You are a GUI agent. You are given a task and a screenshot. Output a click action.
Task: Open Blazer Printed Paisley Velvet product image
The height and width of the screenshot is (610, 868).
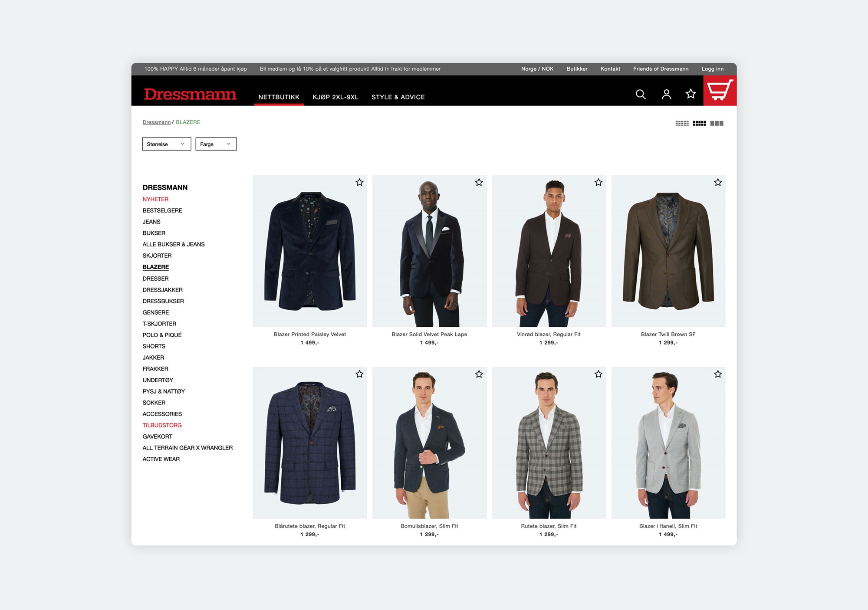pyautogui.click(x=310, y=251)
